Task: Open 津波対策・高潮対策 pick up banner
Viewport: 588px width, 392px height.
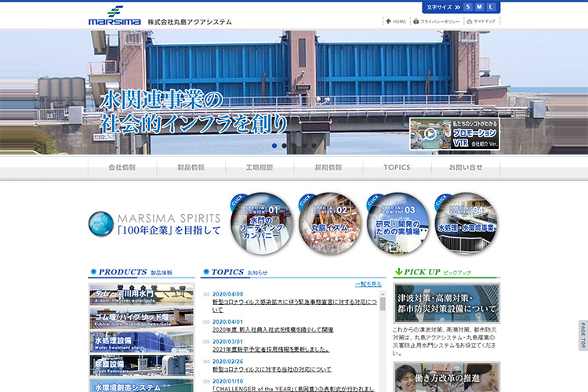Action: tap(447, 303)
